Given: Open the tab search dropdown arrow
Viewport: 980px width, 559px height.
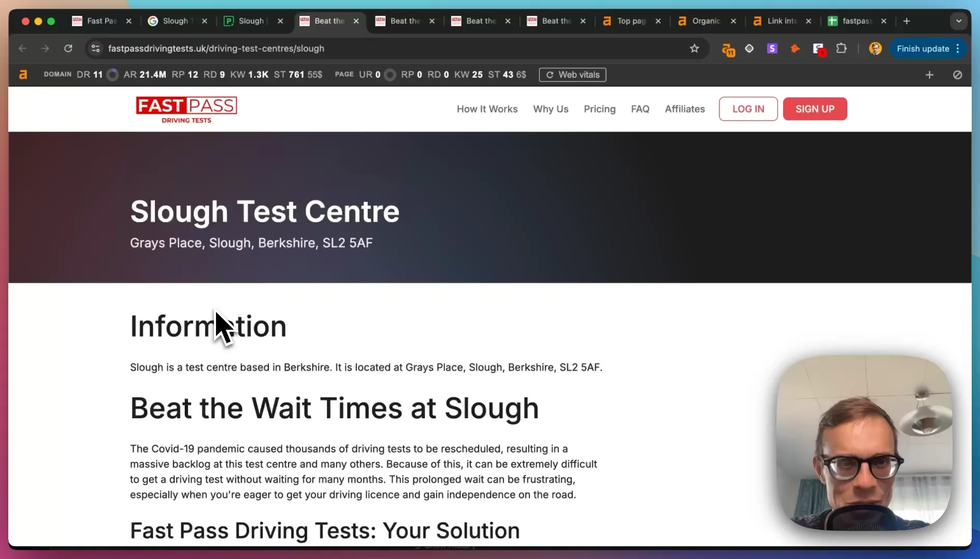Looking at the screenshot, I should [959, 21].
